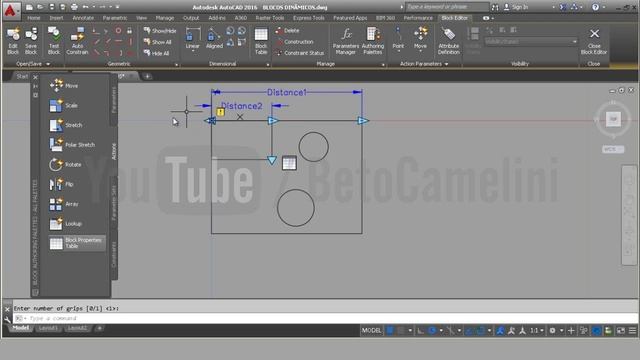The image size is (640, 360).
Task: Pick the Stretch action in the palette
Action: tap(66, 125)
